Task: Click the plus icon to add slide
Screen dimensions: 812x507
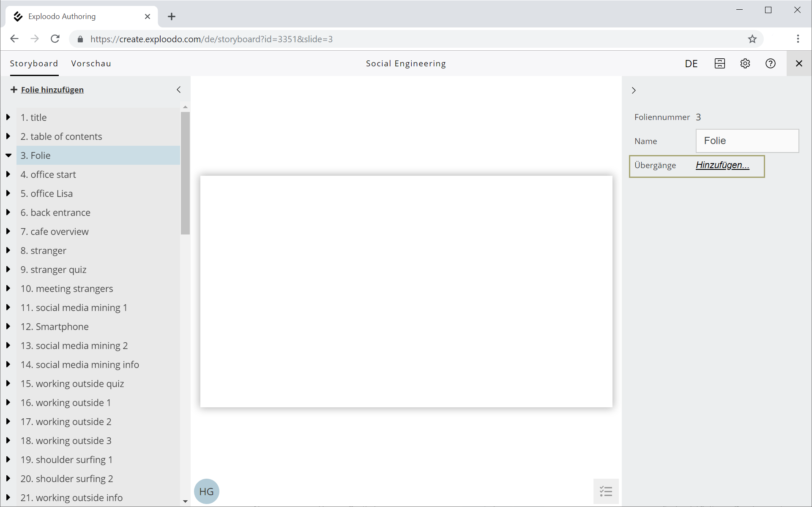Action: pyautogui.click(x=14, y=90)
